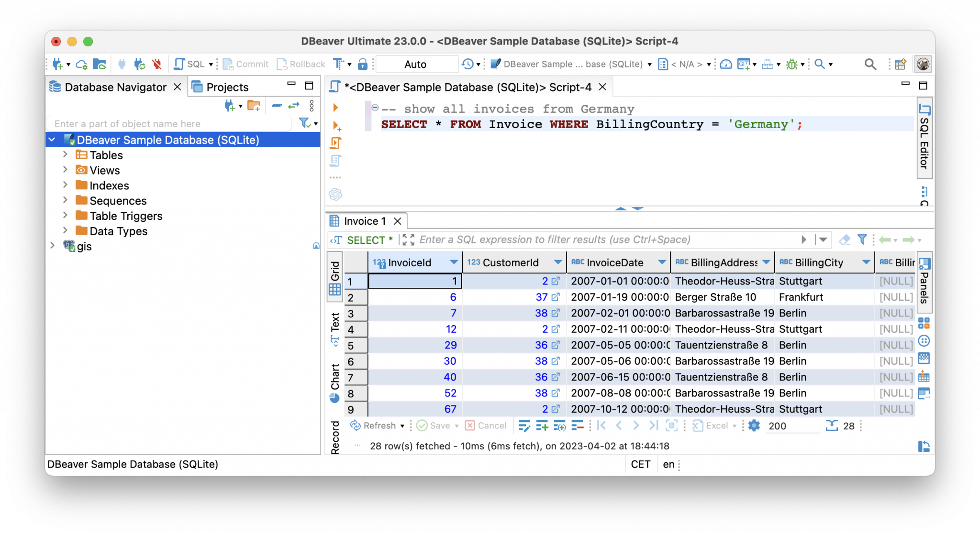Click the CustomerId link on row 5

click(x=556, y=345)
